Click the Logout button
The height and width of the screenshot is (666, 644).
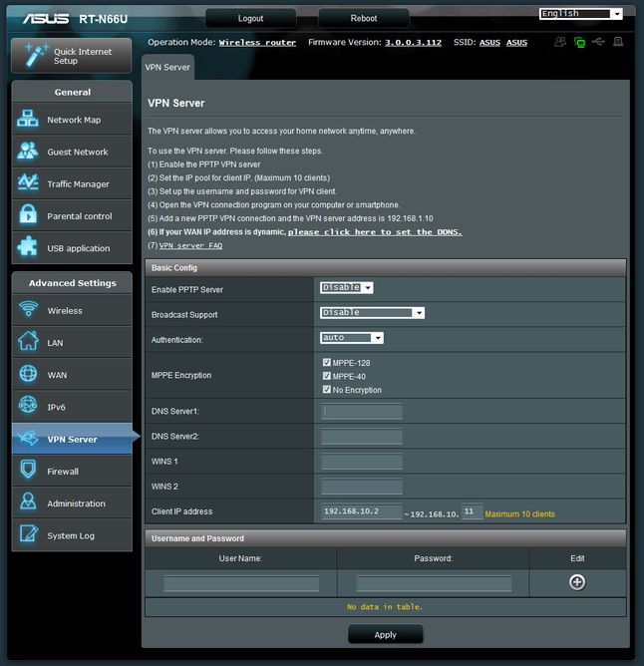point(250,18)
